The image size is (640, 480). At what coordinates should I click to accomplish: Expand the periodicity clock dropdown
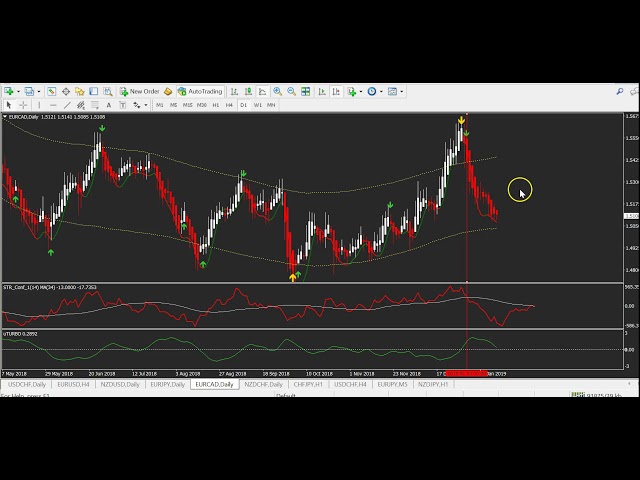pos(381,91)
